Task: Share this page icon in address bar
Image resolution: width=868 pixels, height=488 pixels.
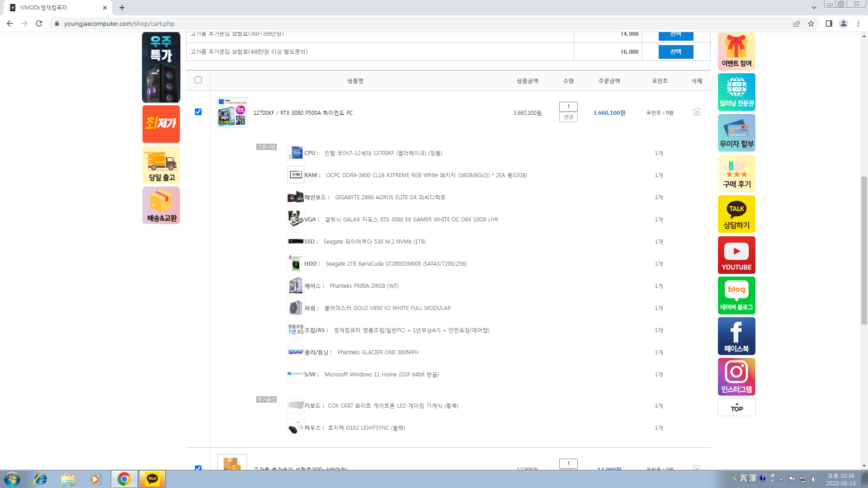Action: point(797,23)
